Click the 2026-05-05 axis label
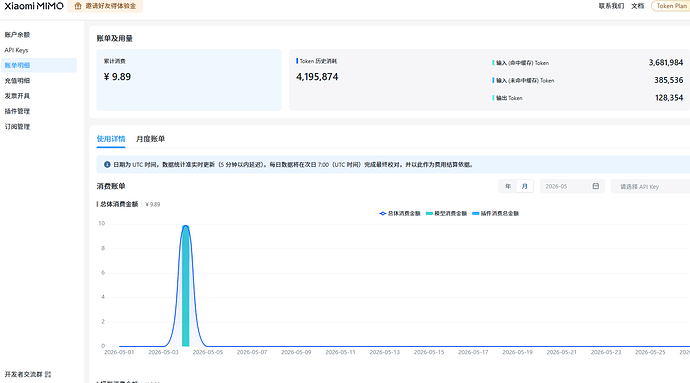 [x=208, y=352]
